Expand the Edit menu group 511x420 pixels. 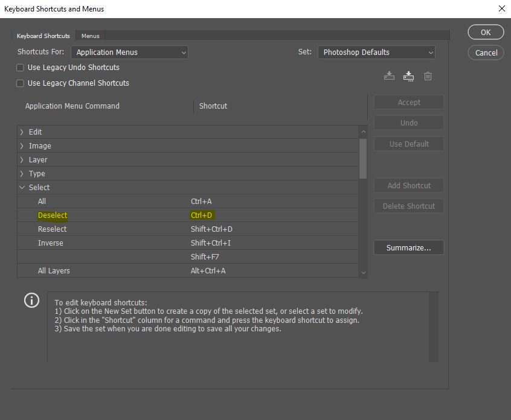click(x=22, y=132)
